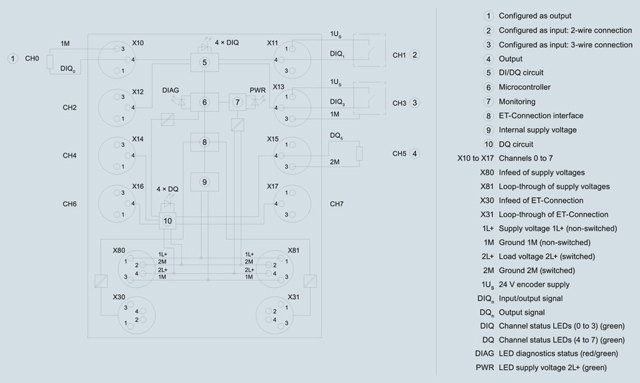Click legend entry 'DI/DQ circuit'

tap(521, 73)
